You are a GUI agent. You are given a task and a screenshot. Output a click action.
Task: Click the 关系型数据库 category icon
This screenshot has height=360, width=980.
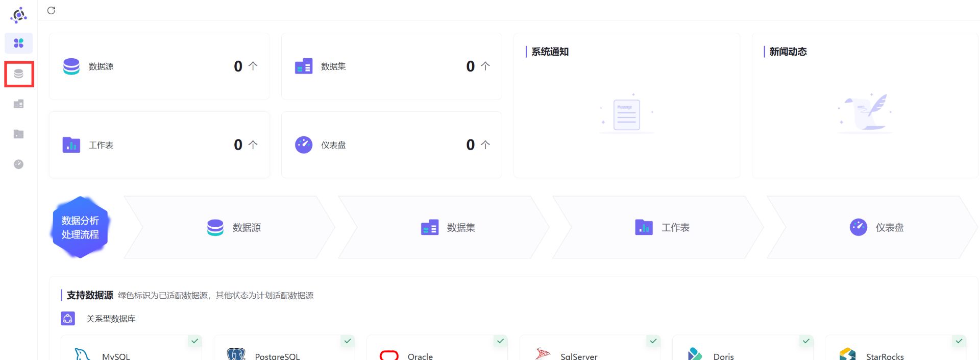coord(68,319)
